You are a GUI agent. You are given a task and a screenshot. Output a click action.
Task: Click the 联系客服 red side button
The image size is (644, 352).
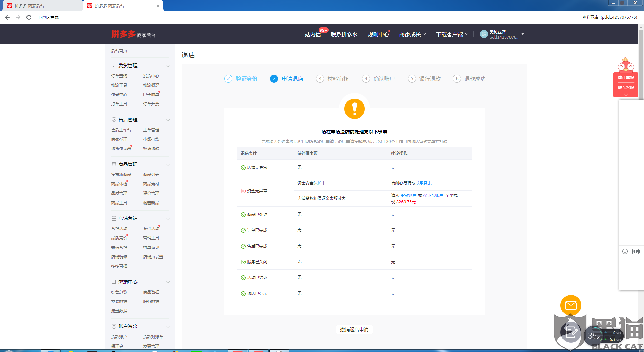626,88
